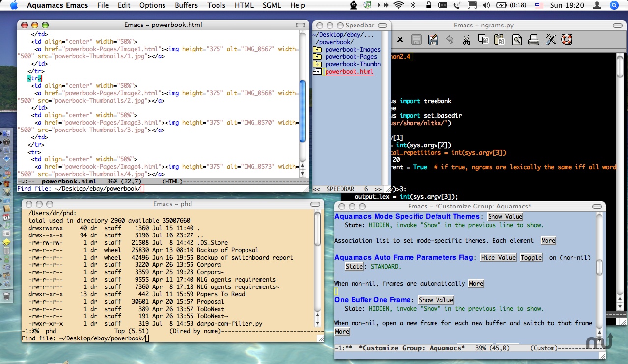This screenshot has height=364, width=628.
Task: Click the Copy icon in ngrams.py toolbar
Action: (483, 40)
